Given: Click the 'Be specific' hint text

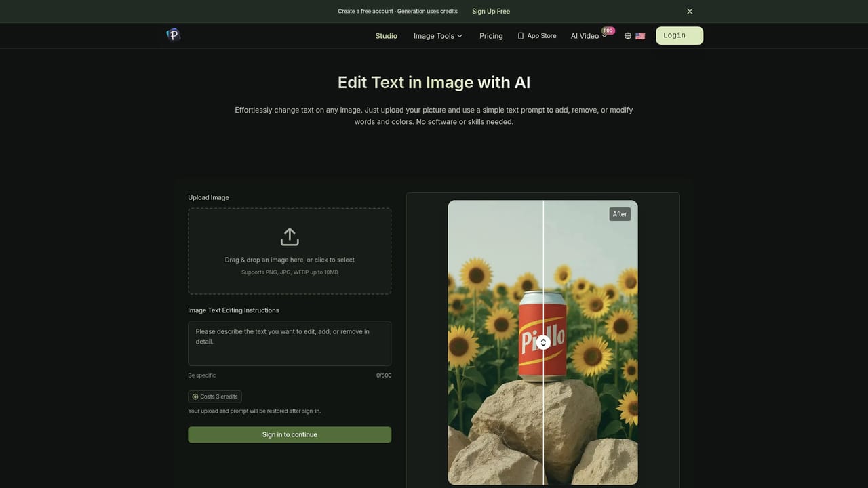Looking at the screenshot, I should tap(202, 375).
